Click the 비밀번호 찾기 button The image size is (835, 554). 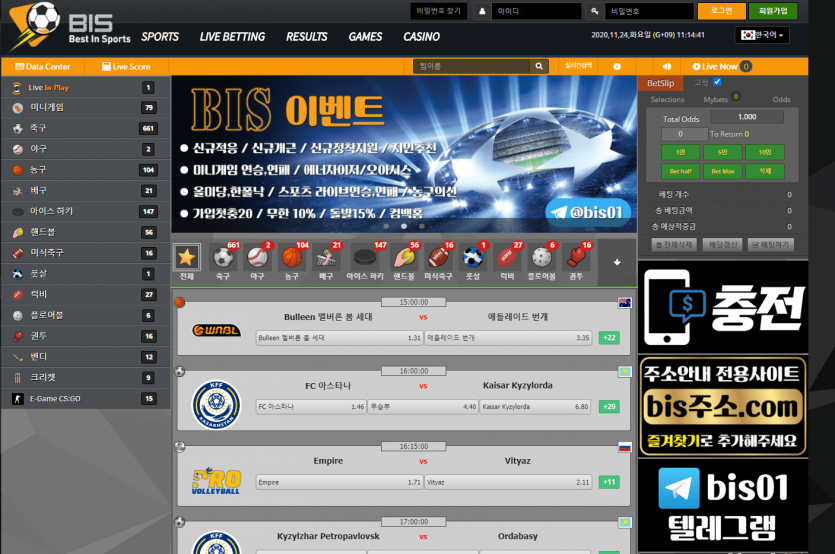pos(438,11)
